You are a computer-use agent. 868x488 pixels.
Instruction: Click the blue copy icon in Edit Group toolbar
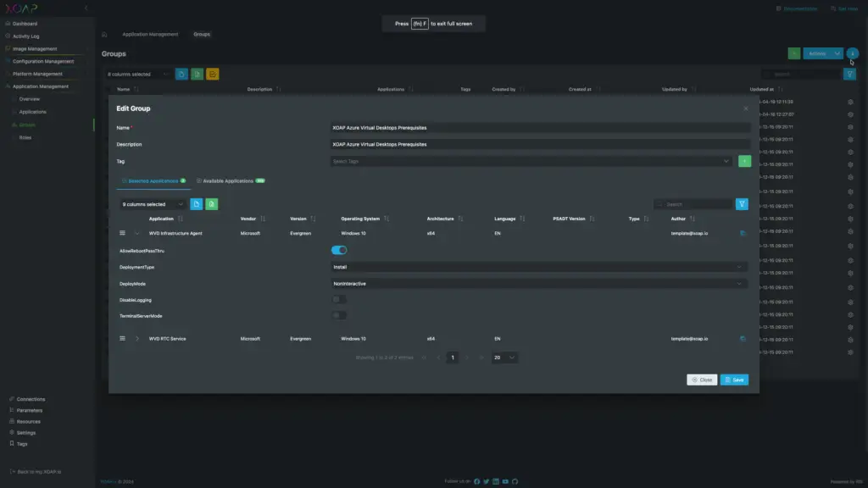pyautogui.click(x=196, y=204)
